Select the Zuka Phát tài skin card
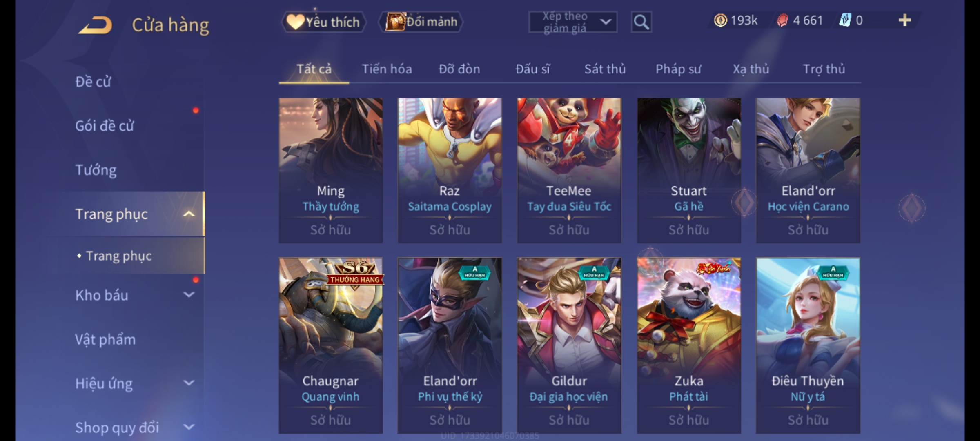The height and width of the screenshot is (441, 980). [689, 345]
